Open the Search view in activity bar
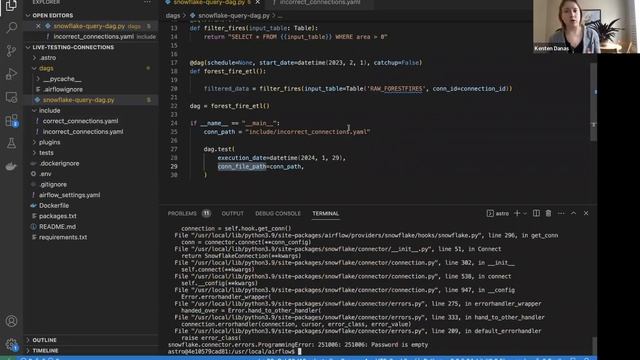 pos(11,28)
